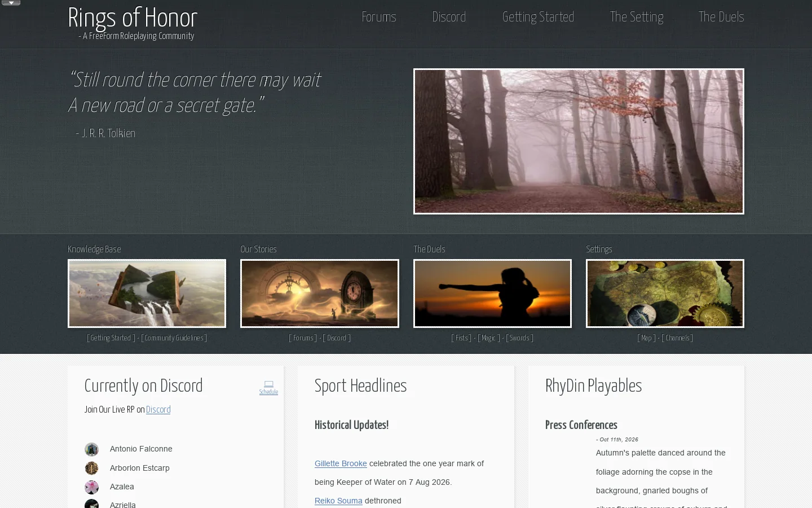Open Reiko Souma's profile link
Image resolution: width=812 pixels, height=508 pixels.
[338, 501]
